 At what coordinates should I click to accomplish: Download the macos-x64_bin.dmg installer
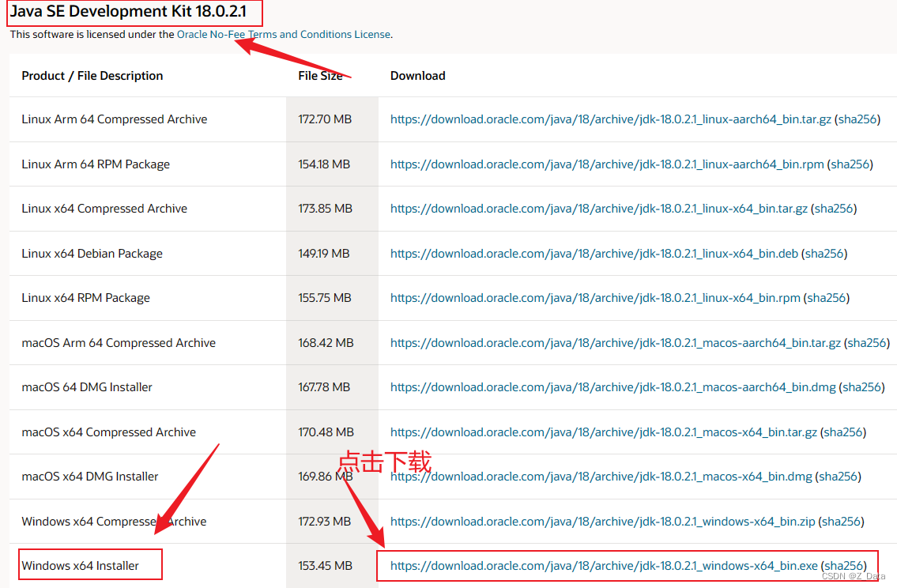(x=601, y=477)
